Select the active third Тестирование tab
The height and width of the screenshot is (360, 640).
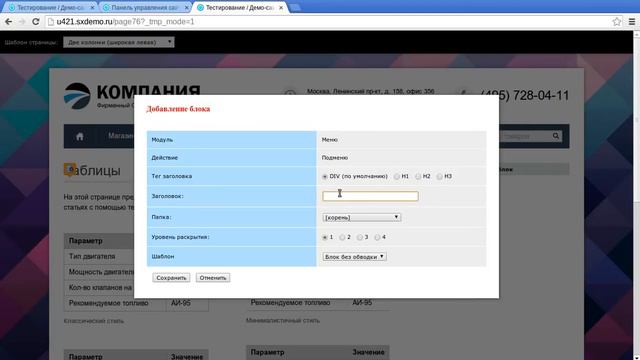pos(239,8)
